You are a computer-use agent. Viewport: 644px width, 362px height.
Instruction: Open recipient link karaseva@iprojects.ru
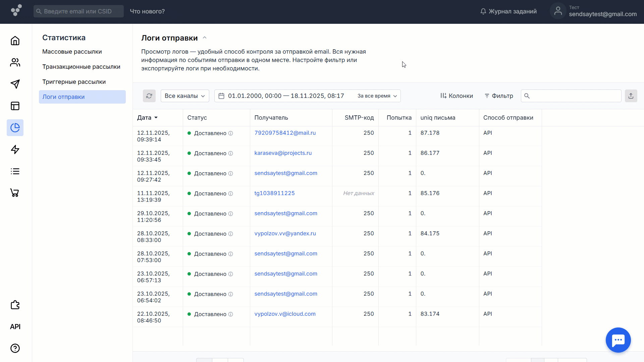point(283,153)
